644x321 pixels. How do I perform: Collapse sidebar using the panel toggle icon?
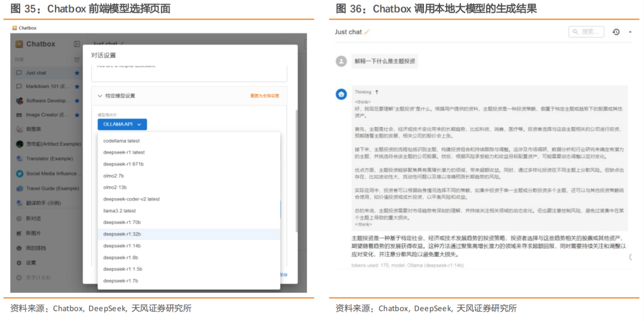(76, 44)
